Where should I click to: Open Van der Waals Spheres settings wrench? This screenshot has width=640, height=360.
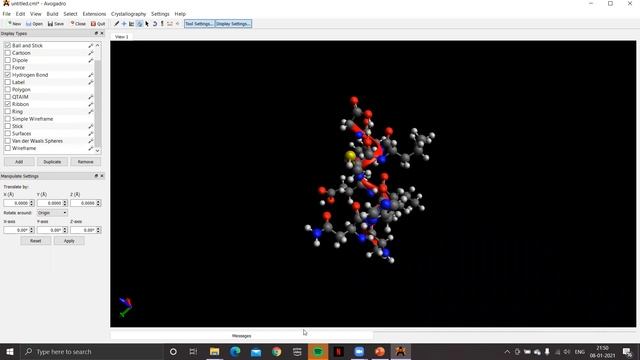click(91, 141)
